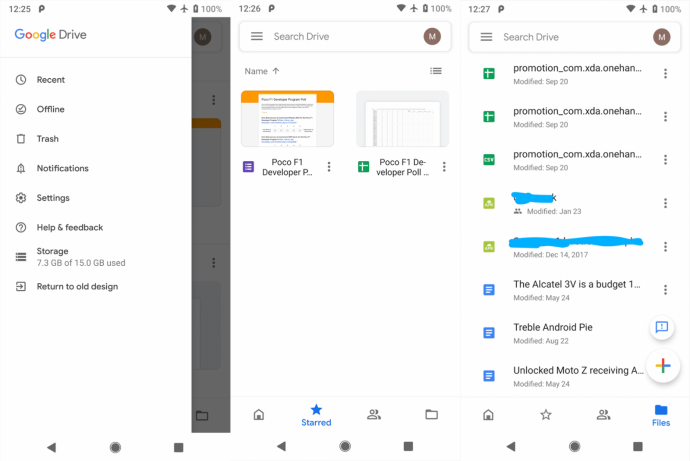This screenshot has height=461, width=690.
Task: View Storage usage 7.3 GB of 15.0 GB
Action: (95, 257)
